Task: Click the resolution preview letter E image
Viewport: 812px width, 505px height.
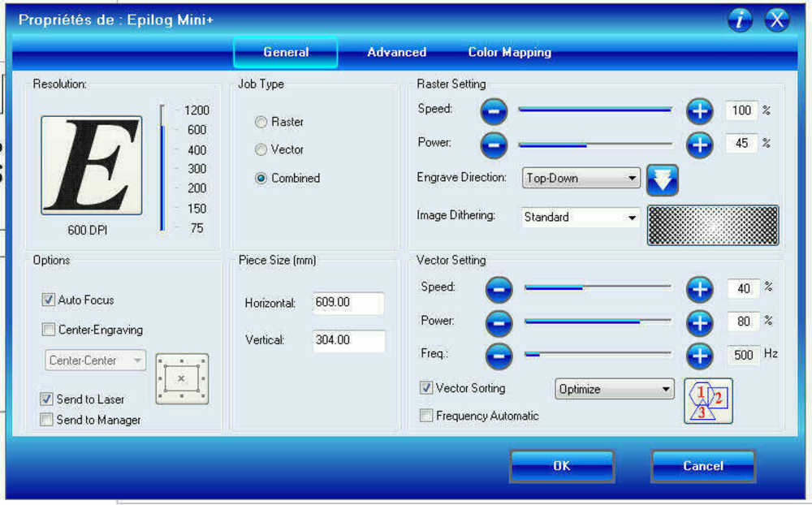Action: coord(92,166)
